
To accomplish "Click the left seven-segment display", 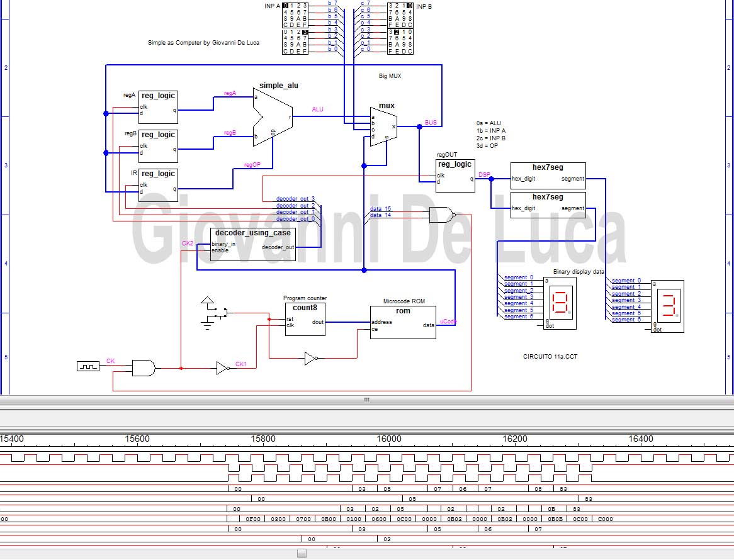I will point(560,303).
